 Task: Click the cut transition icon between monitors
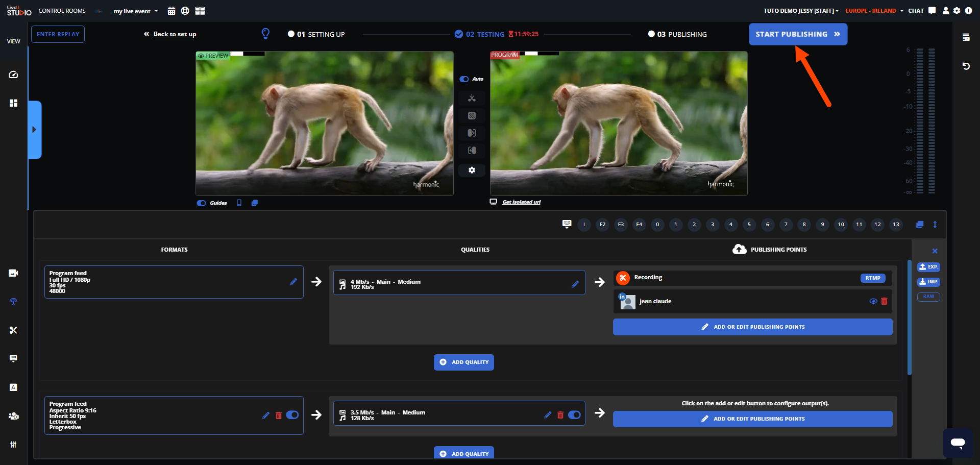[x=472, y=98]
